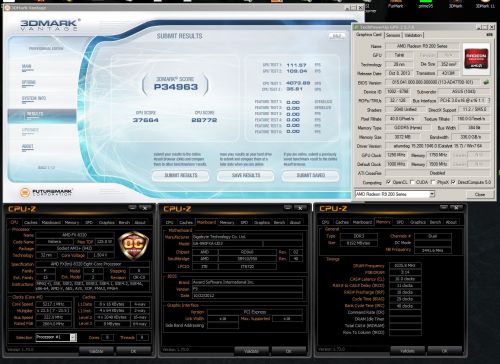Click Validate in CPU-Z memory window
The image size is (500, 364).
click(x=407, y=350)
